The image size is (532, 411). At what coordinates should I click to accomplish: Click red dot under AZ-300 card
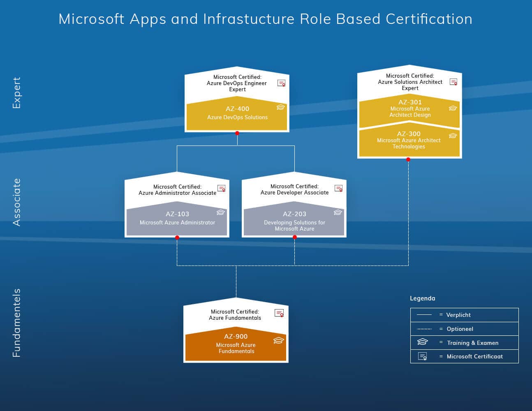[x=408, y=159]
